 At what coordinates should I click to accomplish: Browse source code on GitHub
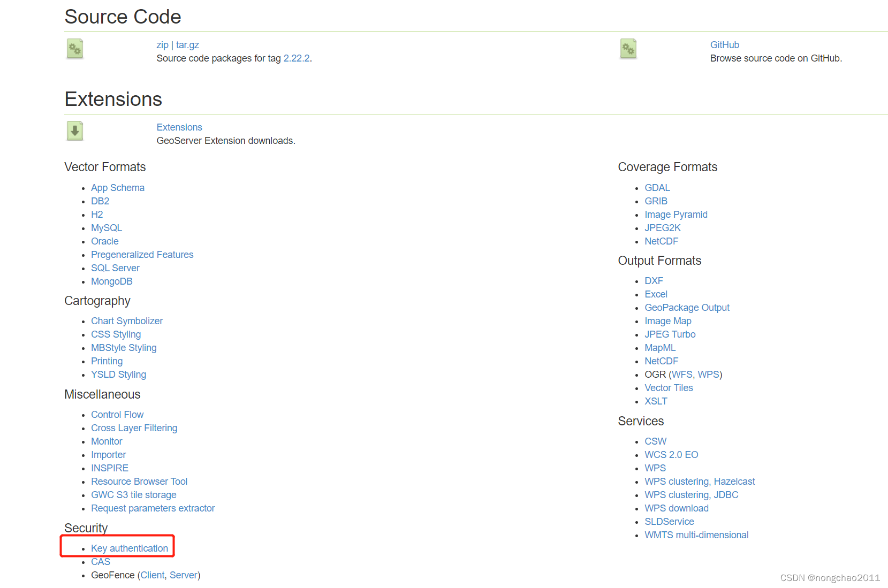click(x=725, y=45)
